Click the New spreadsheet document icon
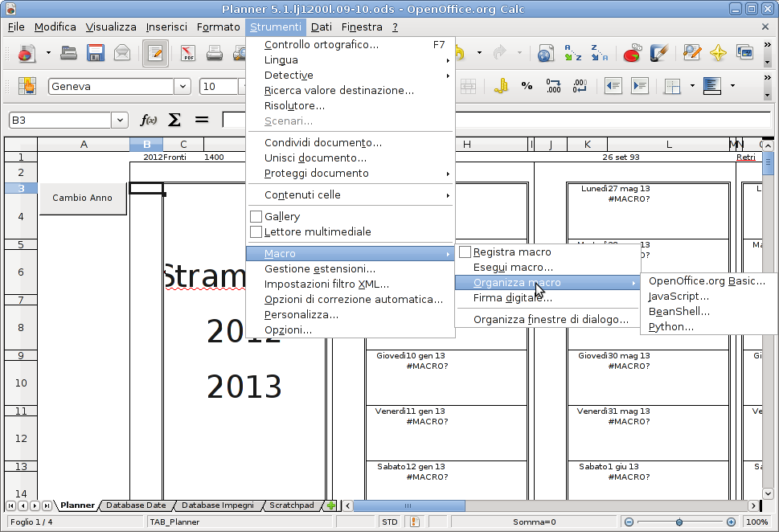This screenshot has height=532, width=779. tap(27, 53)
